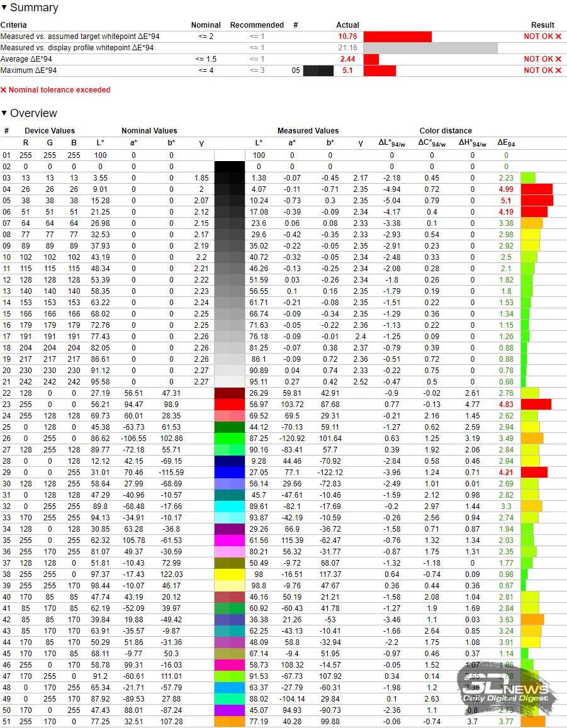Viewport: 567px width, 728px height.
Task: Click the red ΔE bar for row 05
Action: click(x=537, y=200)
